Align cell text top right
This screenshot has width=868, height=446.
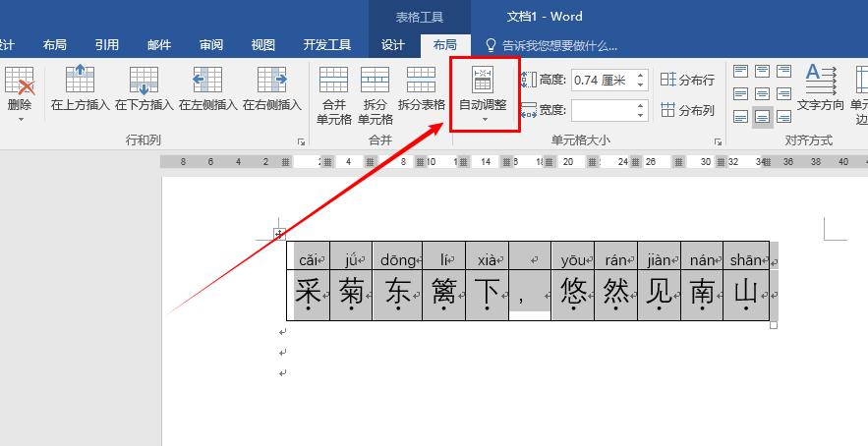783,71
